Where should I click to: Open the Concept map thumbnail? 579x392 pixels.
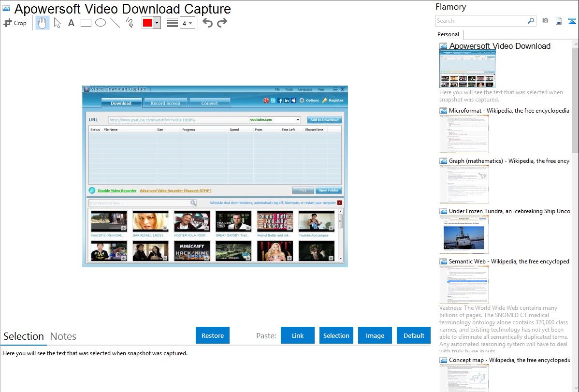(464, 378)
